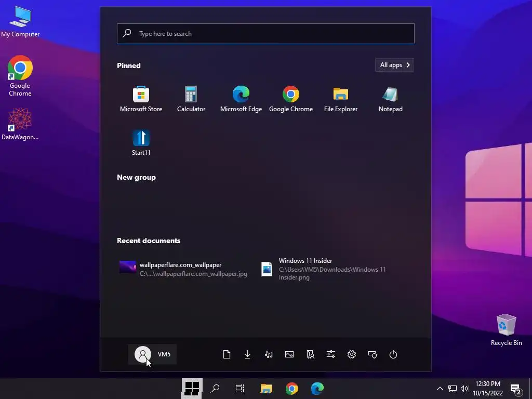Select the Google Chrome desktop shortcut
This screenshot has width=532, height=399.
20,76
